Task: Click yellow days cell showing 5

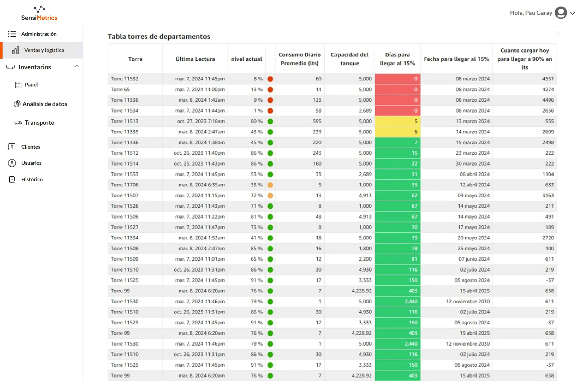Action: click(398, 121)
